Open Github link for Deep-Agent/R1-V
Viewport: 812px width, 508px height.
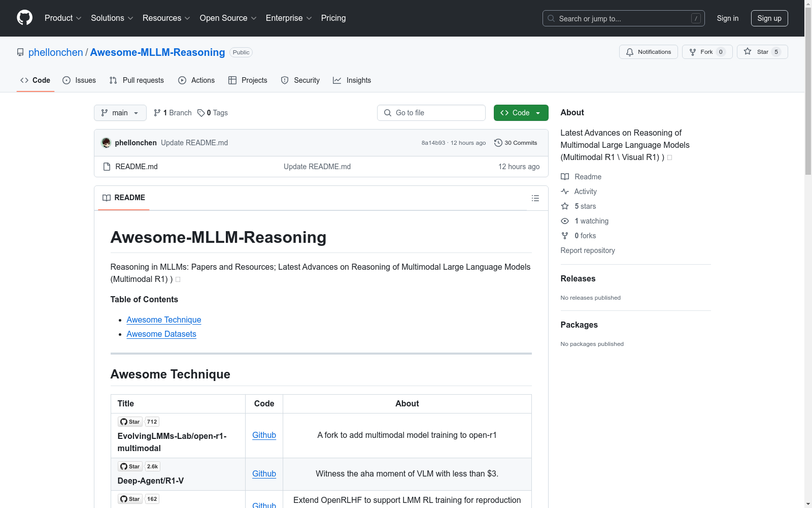(x=264, y=473)
